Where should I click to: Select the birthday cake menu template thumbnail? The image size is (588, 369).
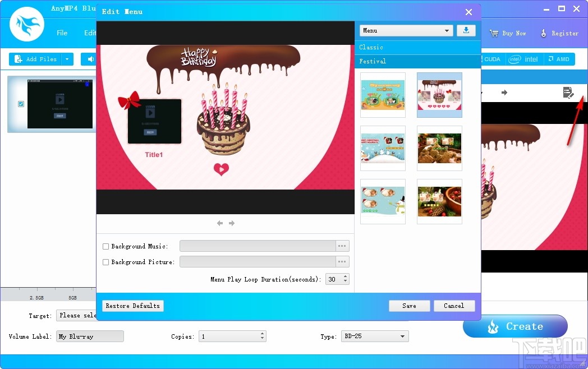[439, 95]
